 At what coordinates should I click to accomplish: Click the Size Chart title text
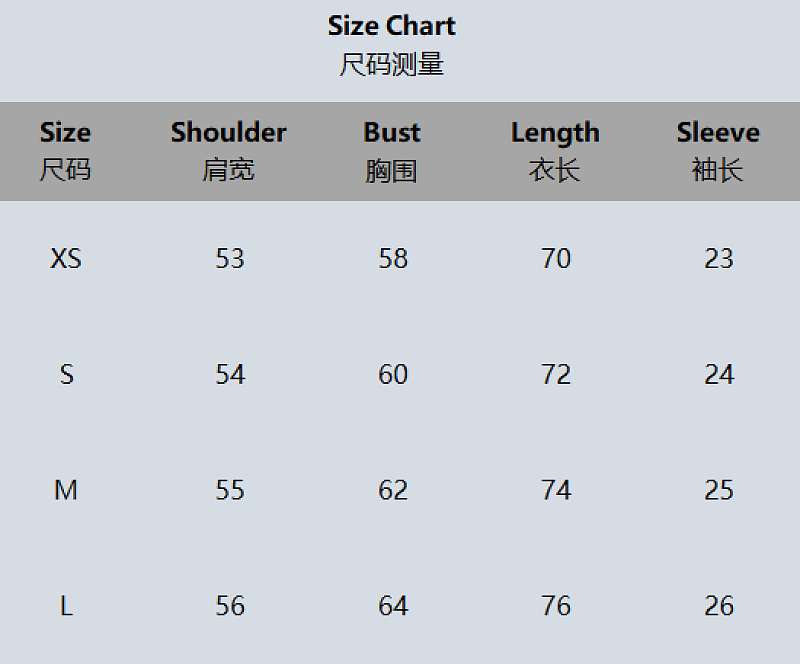[391, 26]
